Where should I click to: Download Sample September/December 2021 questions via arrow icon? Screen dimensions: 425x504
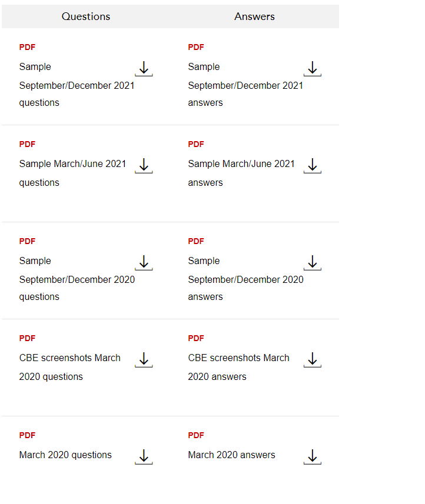[x=144, y=69]
